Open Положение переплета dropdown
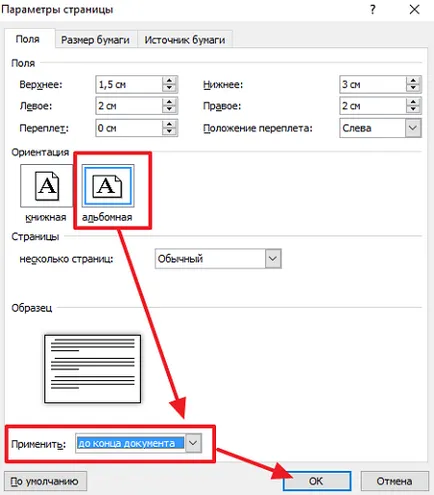Image resolution: width=434 pixels, height=495 pixels. (x=413, y=128)
